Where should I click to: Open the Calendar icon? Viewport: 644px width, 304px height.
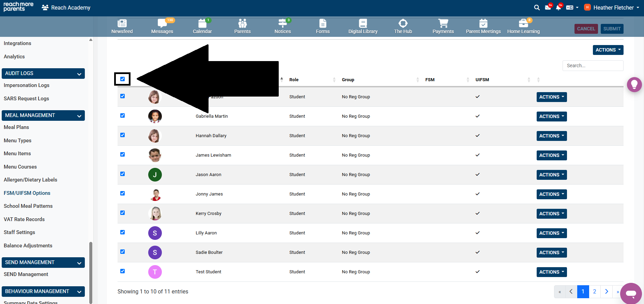(x=202, y=24)
